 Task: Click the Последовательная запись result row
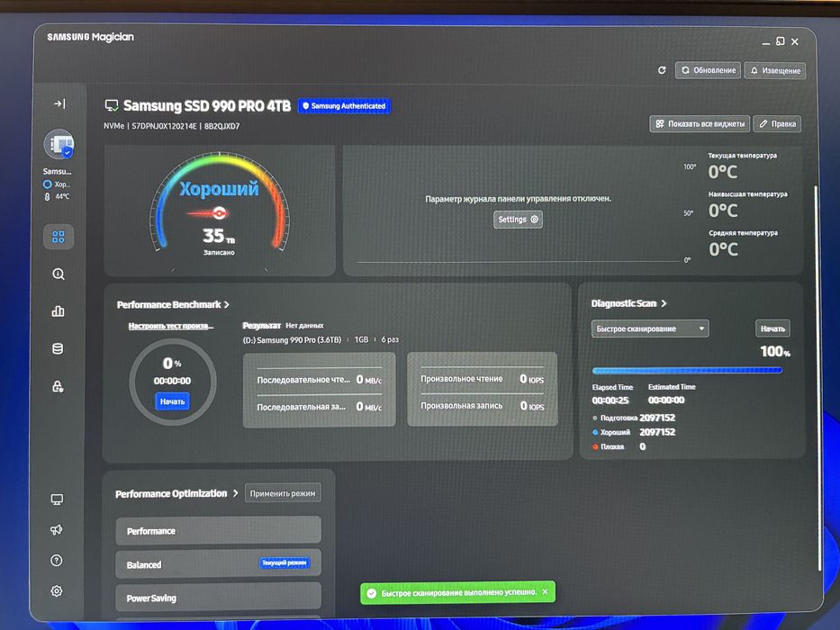click(320, 407)
